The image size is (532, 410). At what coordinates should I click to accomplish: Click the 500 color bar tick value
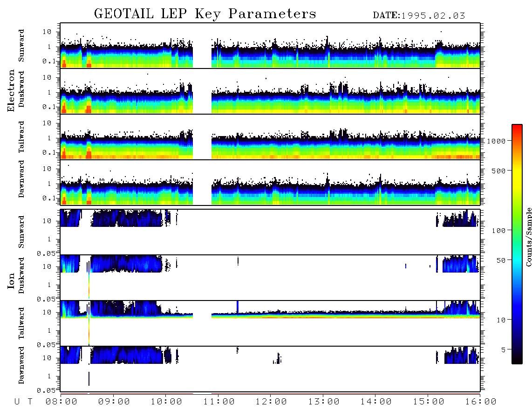(499, 171)
